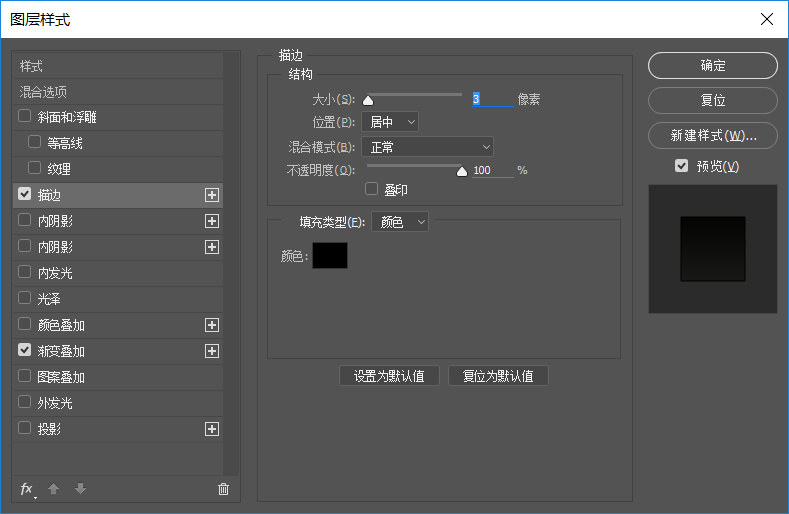Enable the 斜面和浮雕 checkbox
The height and width of the screenshot is (514, 789).
pyautogui.click(x=25, y=117)
